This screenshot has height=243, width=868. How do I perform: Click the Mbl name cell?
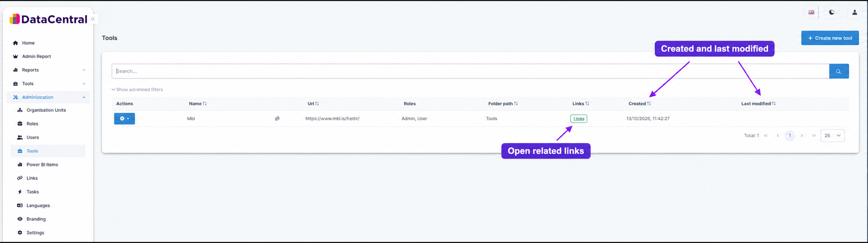point(191,119)
